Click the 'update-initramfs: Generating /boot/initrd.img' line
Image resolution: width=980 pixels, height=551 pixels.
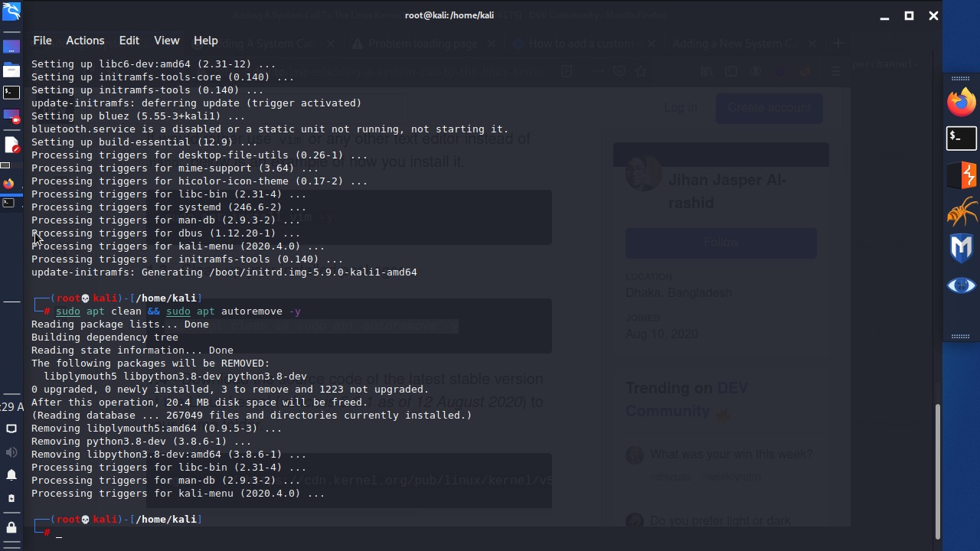(x=224, y=272)
